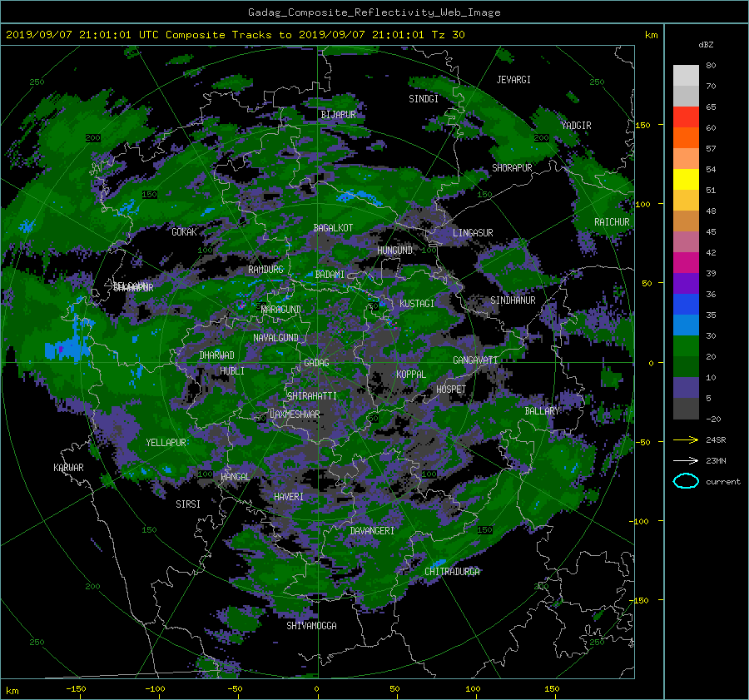Viewport: 749px width, 700px height.
Task: Select the red 65 dBZ color swatch
Action: pyautogui.click(x=686, y=117)
